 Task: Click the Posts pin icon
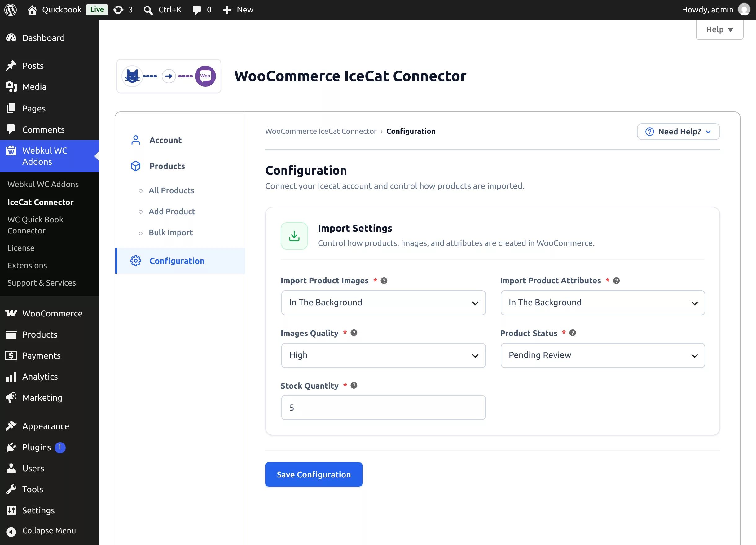(x=11, y=66)
